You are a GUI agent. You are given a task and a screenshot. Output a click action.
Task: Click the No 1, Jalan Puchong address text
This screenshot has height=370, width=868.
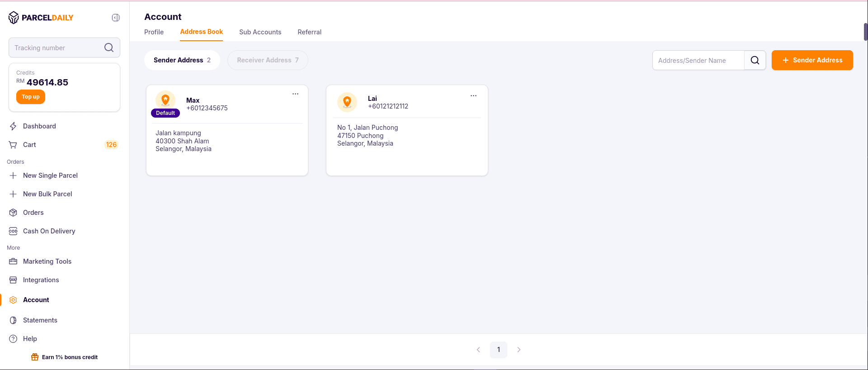coord(368,128)
